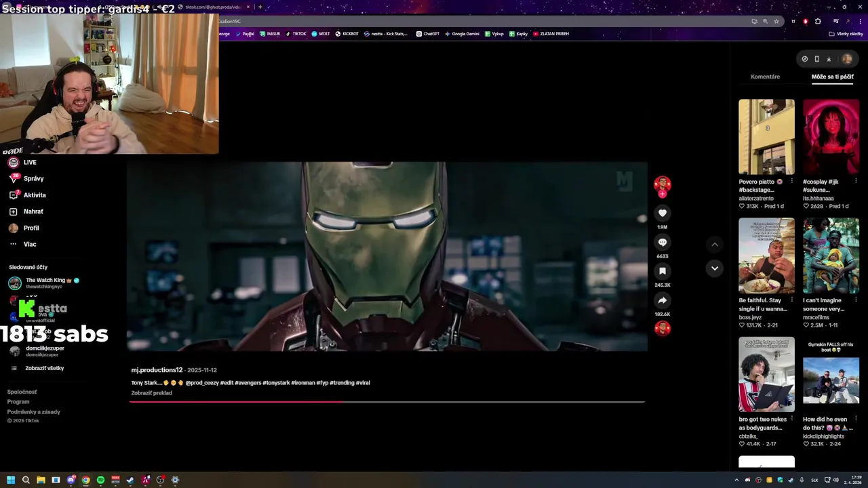This screenshot has height=488, width=868.
Task: Open the Spoločnosť footer link
Action: [x=22, y=392]
